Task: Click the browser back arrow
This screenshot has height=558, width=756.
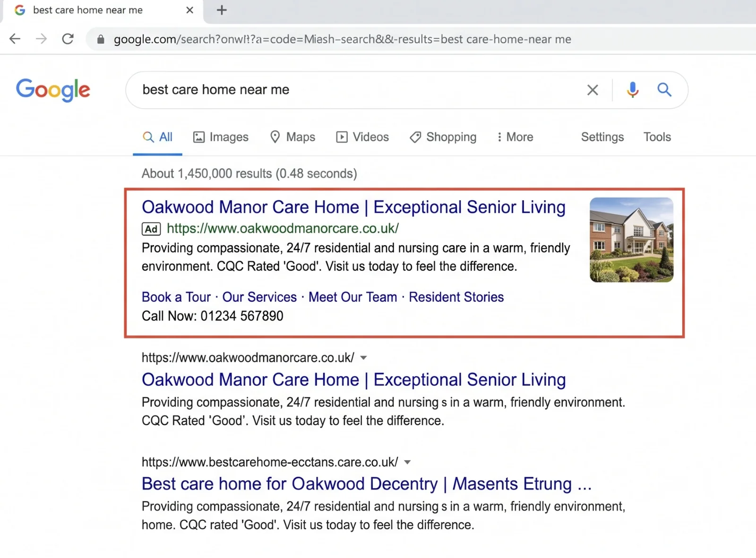Action: (x=15, y=39)
